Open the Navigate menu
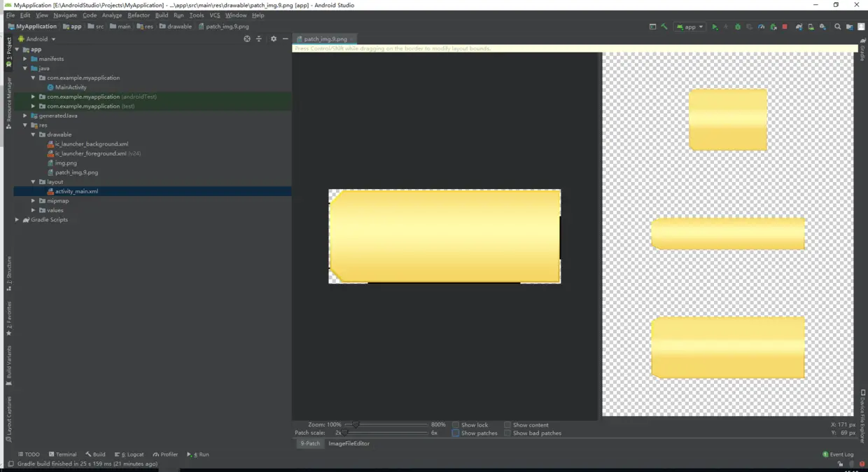This screenshot has height=472, width=868. point(65,15)
